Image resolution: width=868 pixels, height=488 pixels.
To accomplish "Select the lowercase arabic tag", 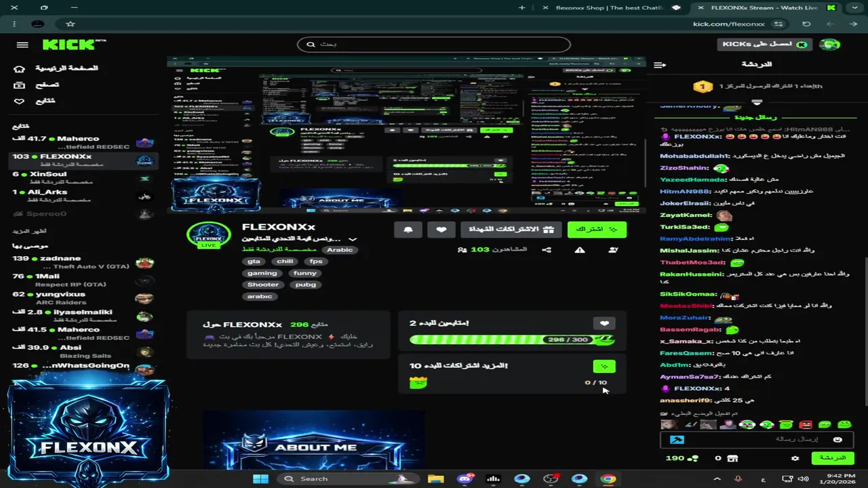I will click(260, 296).
